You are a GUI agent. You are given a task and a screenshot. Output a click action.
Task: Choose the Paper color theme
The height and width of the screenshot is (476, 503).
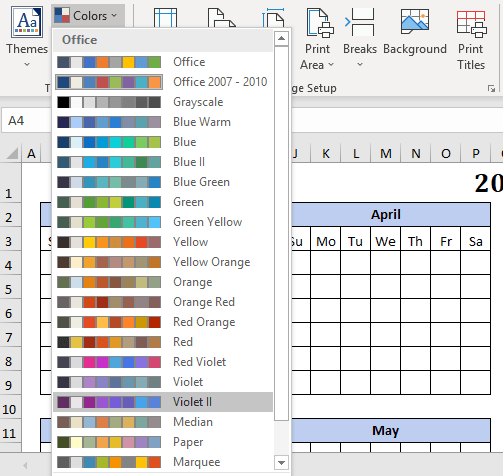[x=163, y=442]
